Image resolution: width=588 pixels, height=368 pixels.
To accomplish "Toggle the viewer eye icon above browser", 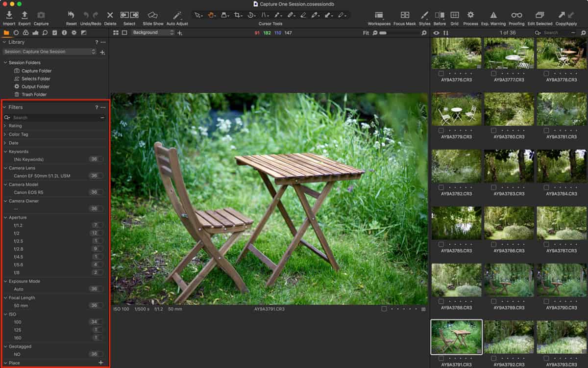I will pos(436,33).
